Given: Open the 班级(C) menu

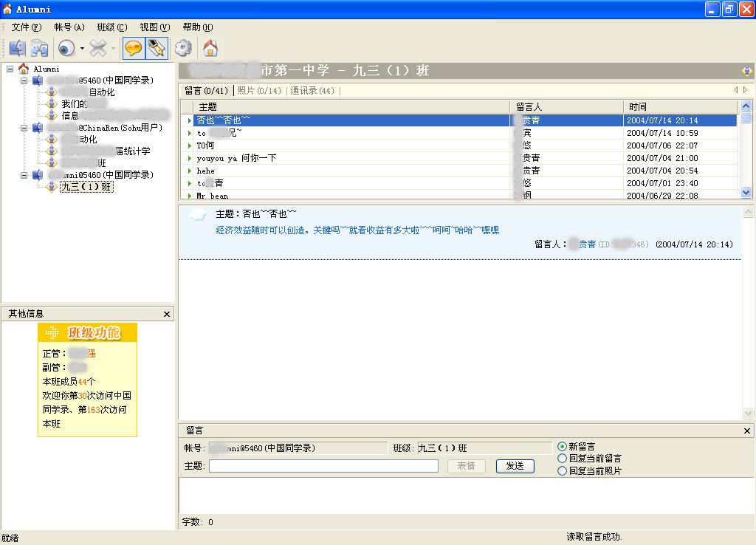Looking at the screenshot, I should click(112, 27).
